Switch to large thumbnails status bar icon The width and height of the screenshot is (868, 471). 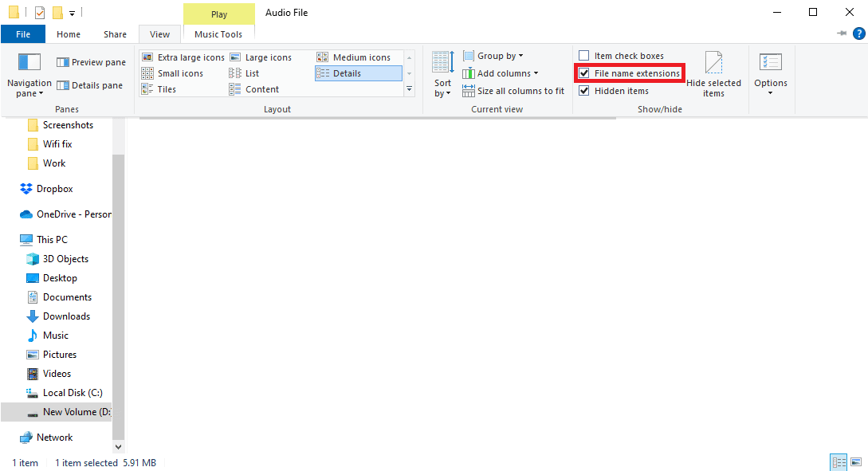[856, 462]
